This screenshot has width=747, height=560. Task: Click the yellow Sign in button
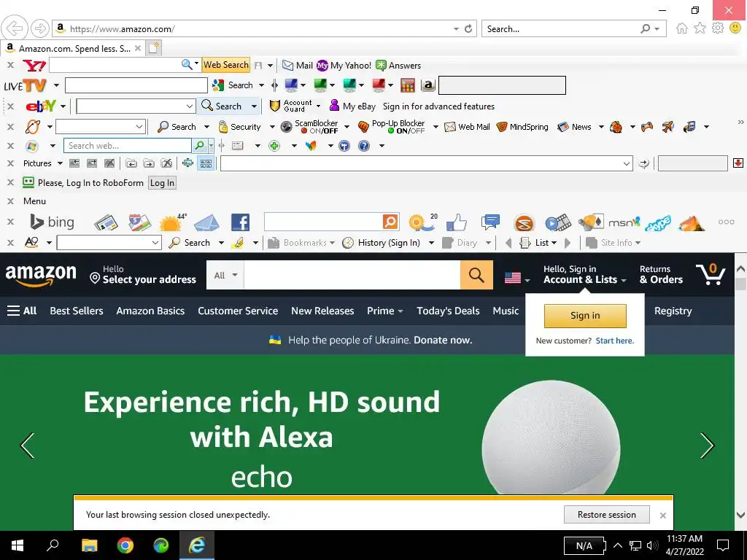coord(585,316)
